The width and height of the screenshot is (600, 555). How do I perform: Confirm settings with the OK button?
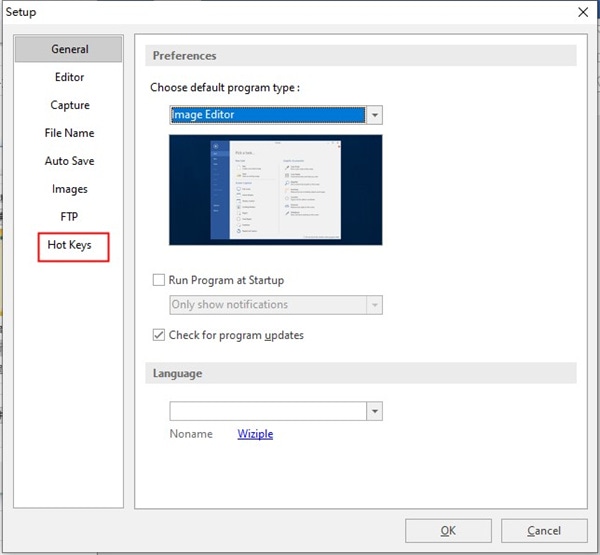[x=448, y=531]
